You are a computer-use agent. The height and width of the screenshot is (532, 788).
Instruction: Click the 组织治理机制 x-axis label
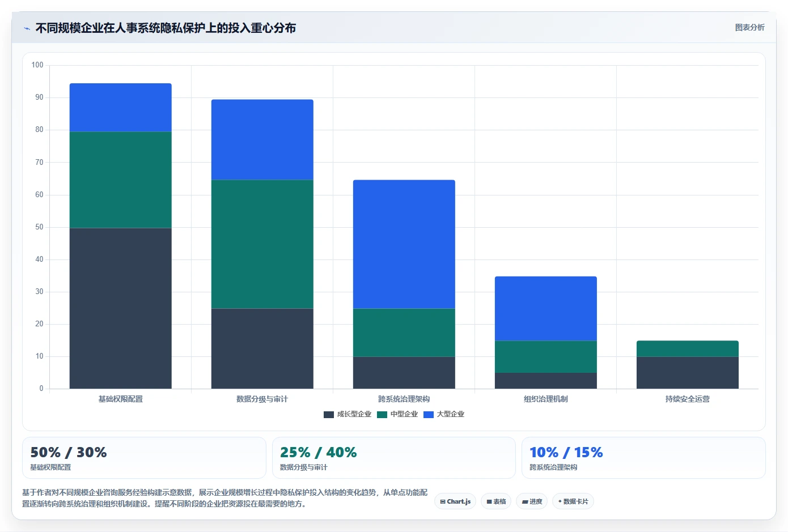[546, 399]
